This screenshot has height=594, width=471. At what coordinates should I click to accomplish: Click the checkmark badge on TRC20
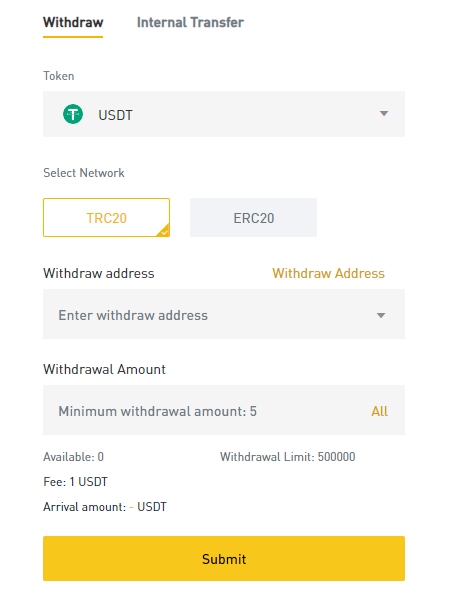pos(164,231)
